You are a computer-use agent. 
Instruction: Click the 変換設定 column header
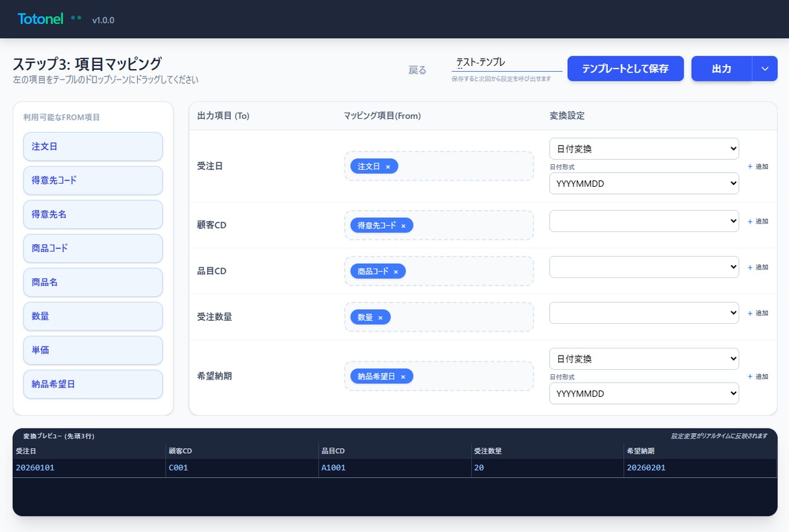(567, 116)
